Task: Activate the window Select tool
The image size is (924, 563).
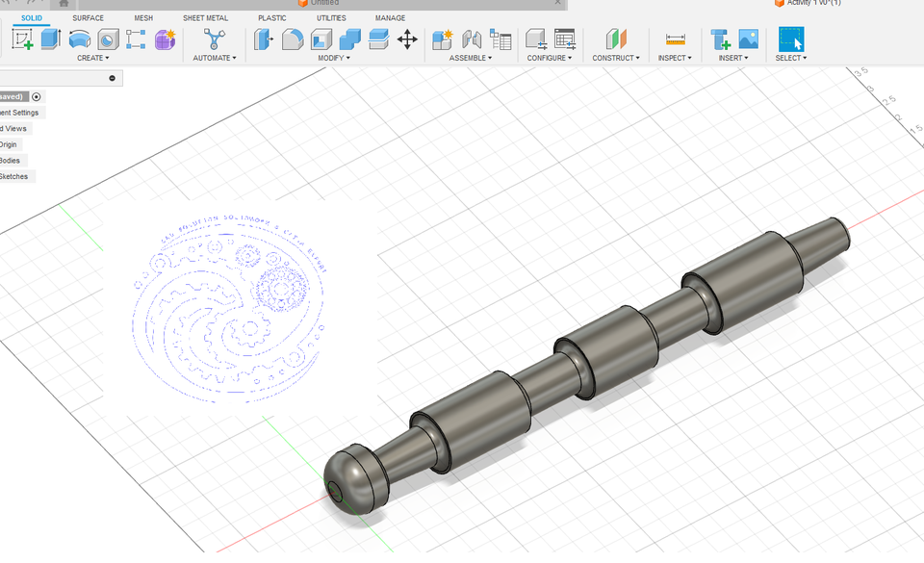Action: pyautogui.click(x=790, y=40)
